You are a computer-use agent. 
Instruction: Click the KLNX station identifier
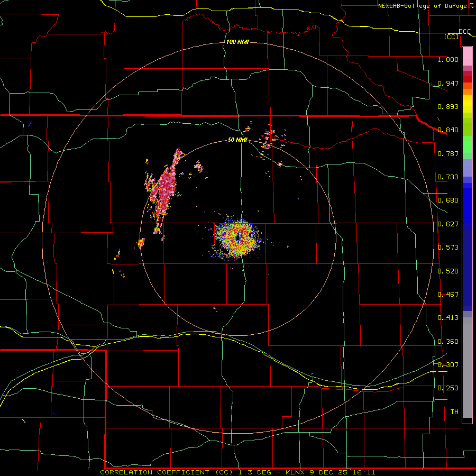[x=296, y=472]
